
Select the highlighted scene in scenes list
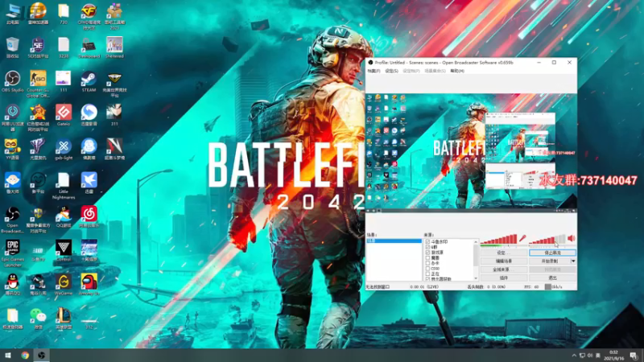pos(394,241)
